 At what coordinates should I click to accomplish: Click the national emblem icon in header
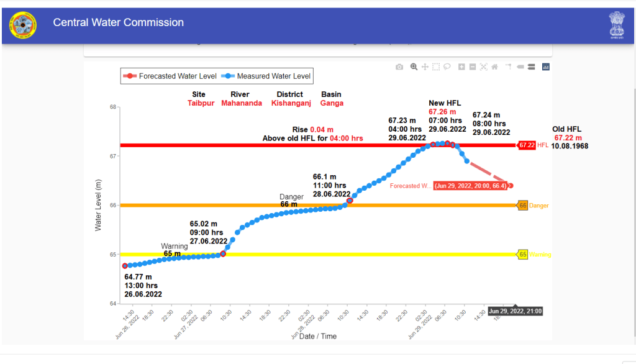616,24
